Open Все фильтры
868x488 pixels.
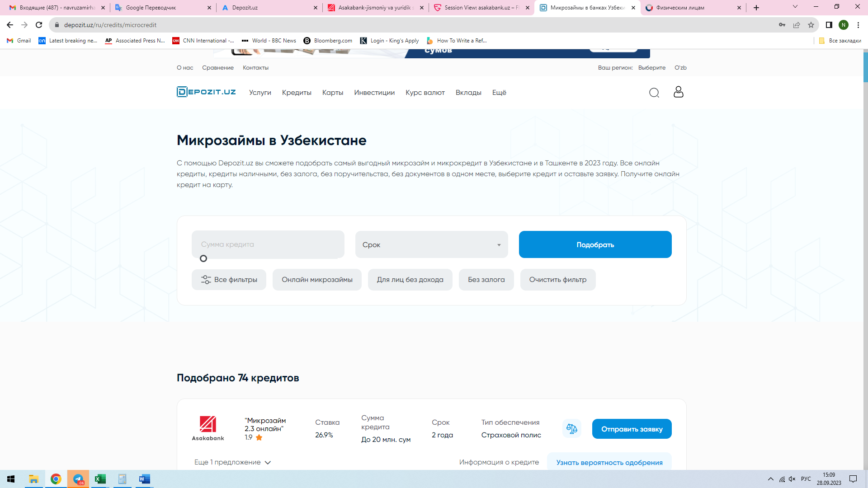pyautogui.click(x=229, y=280)
